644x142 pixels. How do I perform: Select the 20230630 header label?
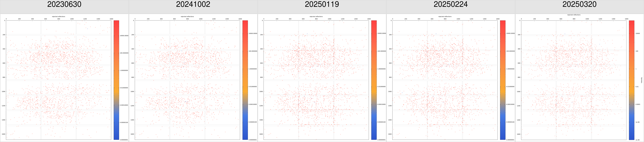coord(64,4)
